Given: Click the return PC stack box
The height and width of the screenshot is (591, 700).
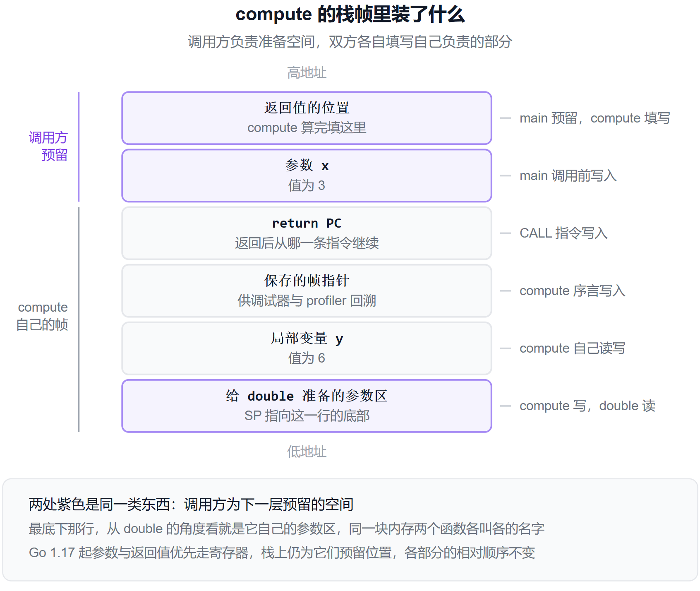Looking at the screenshot, I should pyautogui.click(x=307, y=233).
